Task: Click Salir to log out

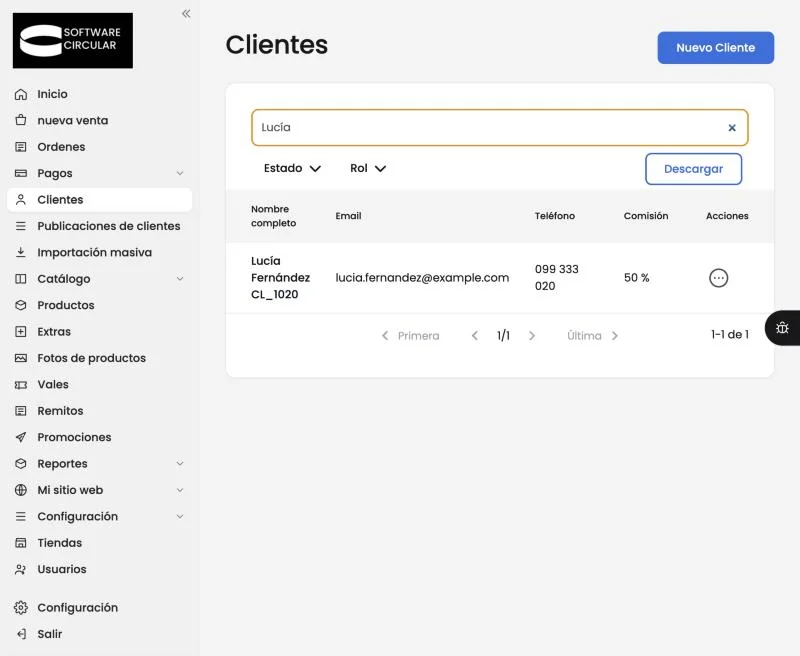Action: pyautogui.click(x=49, y=634)
